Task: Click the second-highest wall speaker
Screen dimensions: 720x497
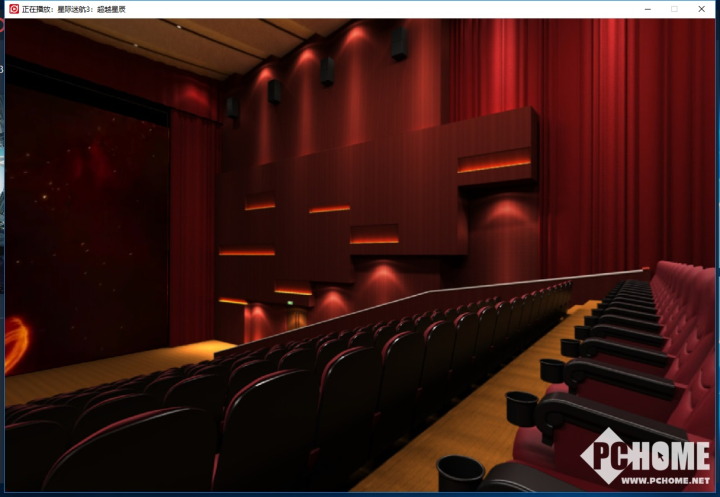Action: 327,71
